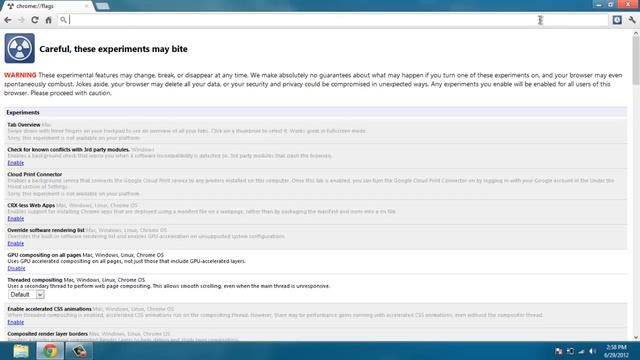Click the "Threaded compositing" title
This screenshot has height=360, width=640.
(x=35, y=280)
